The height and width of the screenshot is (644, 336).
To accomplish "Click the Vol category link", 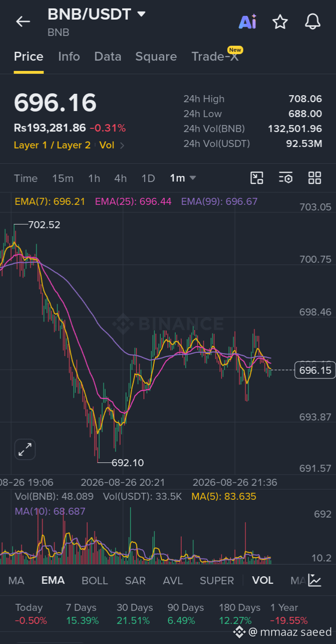I will [x=107, y=145].
